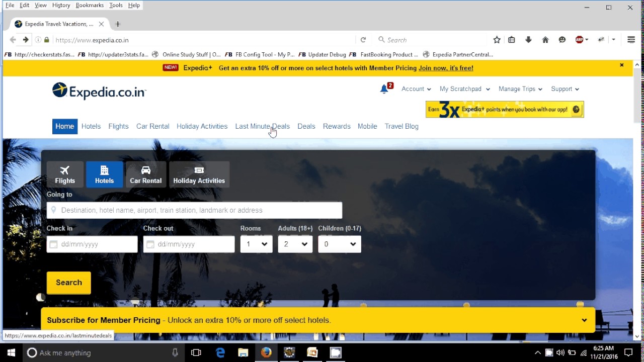
Task: Open the Rooms dropdown
Action: 256,244
